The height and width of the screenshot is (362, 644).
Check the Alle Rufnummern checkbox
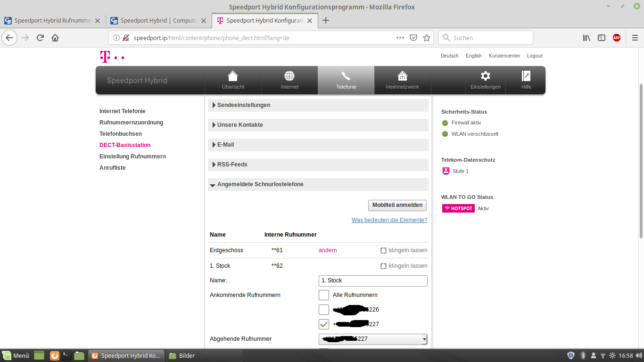pos(324,295)
